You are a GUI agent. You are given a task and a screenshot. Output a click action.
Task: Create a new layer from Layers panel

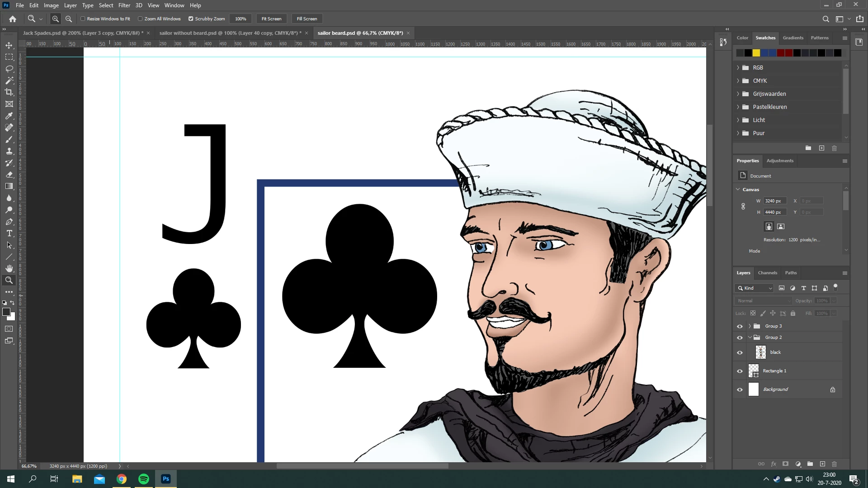click(x=822, y=464)
